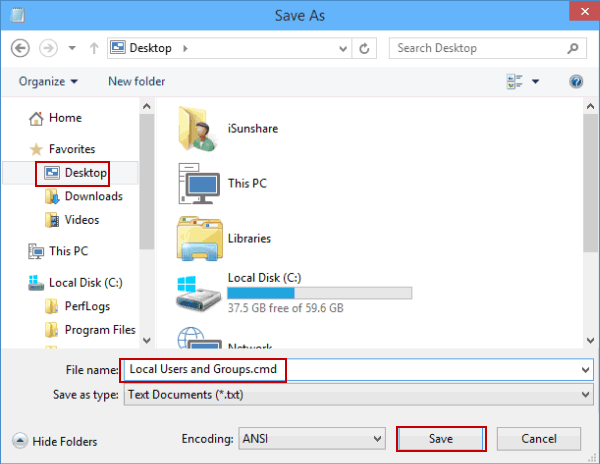Open the Help question mark icon
The width and height of the screenshot is (600, 464).
point(576,82)
